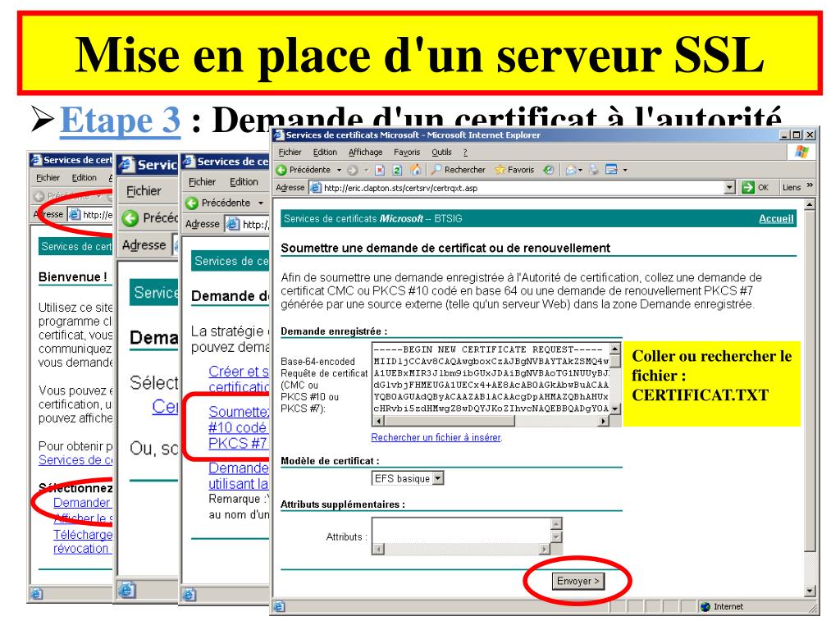The width and height of the screenshot is (840, 630).
Task: Click the Attributs box scroll-right arrow
Action: [x=545, y=549]
